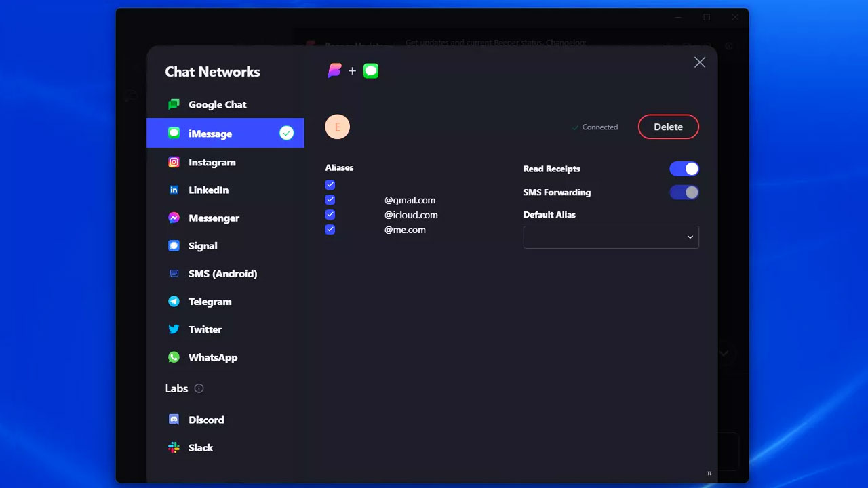This screenshot has height=488, width=868.
Task: Click the Google Chat icon in sidebar
Action: tap(174, 104)
